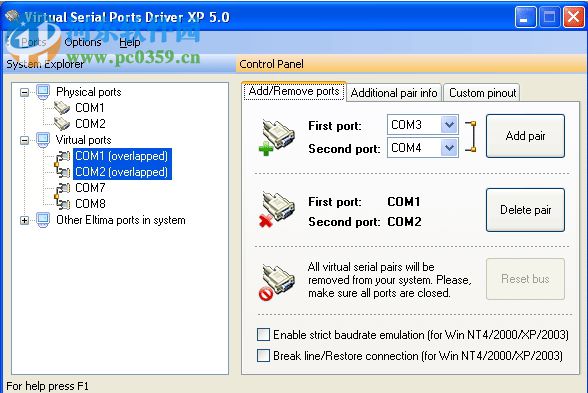This screenshot has height=393, width=588.
Task: Click the bold COM2 value in the delete section
Action: [404, 222]
